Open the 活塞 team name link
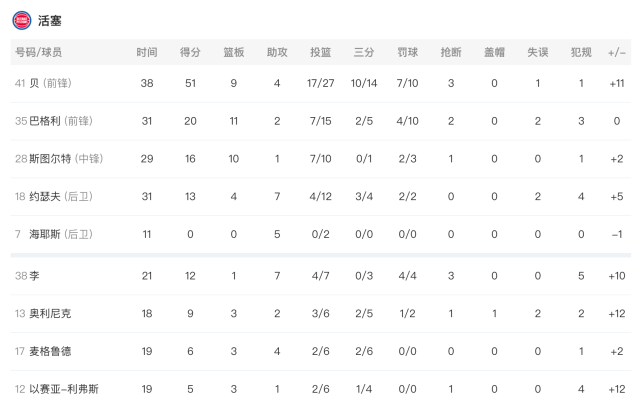The height and width of the screenshot is (401, 641). tap(50, 20)
